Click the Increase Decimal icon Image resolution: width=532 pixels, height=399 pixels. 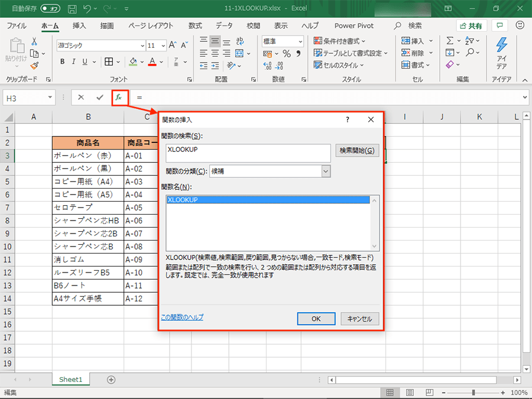point(267,66)
